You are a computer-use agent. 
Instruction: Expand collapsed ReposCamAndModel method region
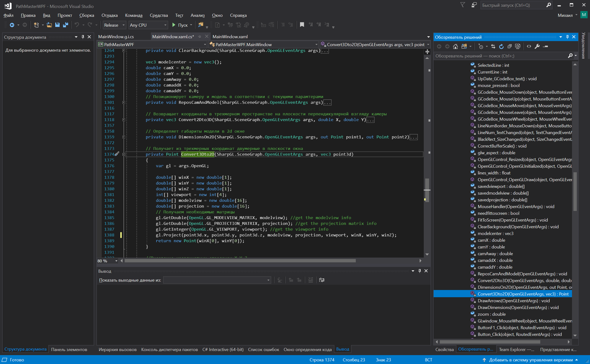coord(124,103)
